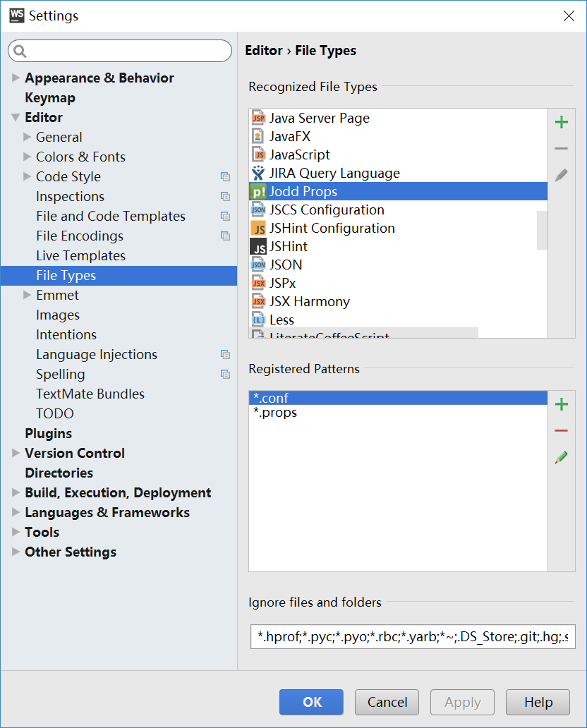Click the JSON file type icon
Screen dimensions: 587x728
258,265
